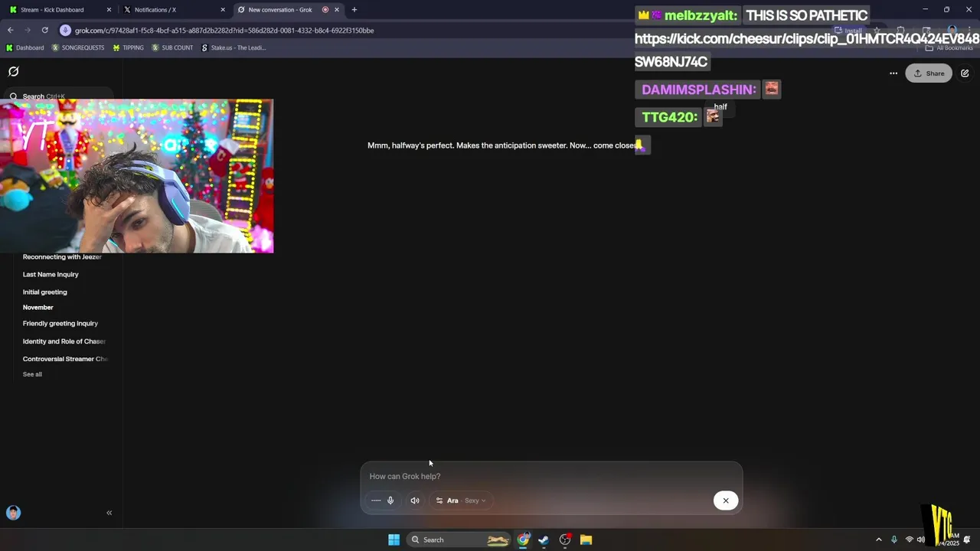This screenshot has width=980, height=551.
Task: Click the 'half' user message bubble
Action: [720, 107]
